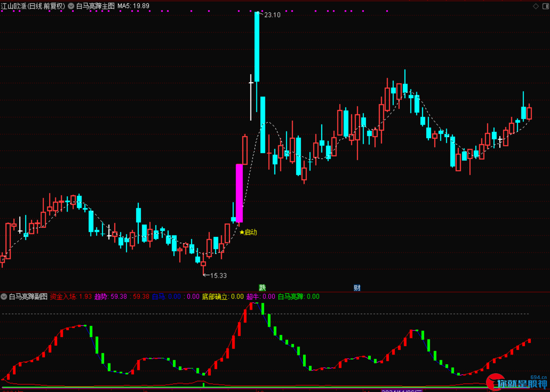
Task: Click the 23.10 high price label
Action: [272, 15]
